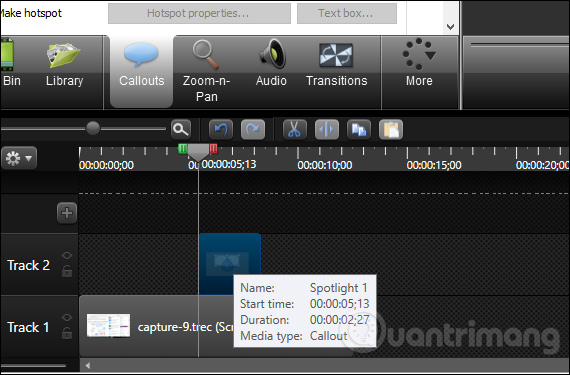Screen dimensions: 570x375
Task: Copy the selected media
Action: (359, 129)
